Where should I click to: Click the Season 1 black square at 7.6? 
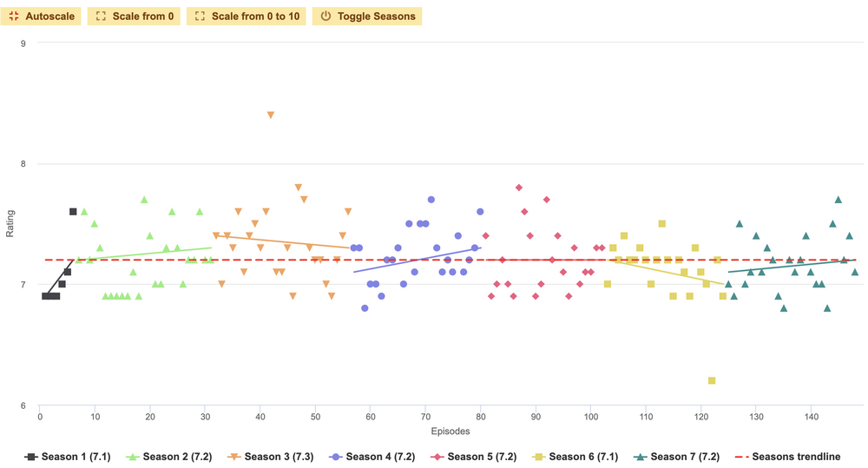click(73, 211)
